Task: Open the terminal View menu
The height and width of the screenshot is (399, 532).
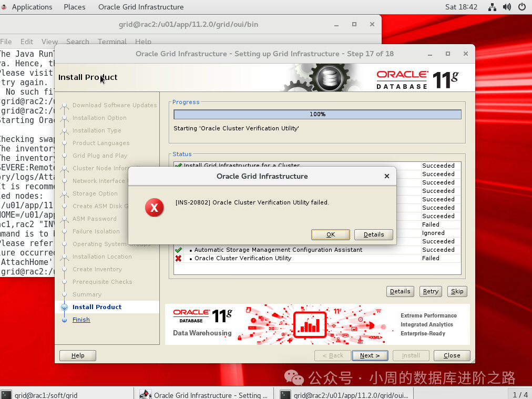Action: 49,42
